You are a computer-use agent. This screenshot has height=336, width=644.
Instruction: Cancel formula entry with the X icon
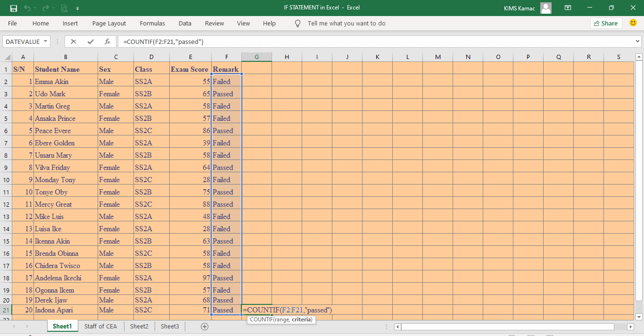pyautogui.click(x=73, y=42)
